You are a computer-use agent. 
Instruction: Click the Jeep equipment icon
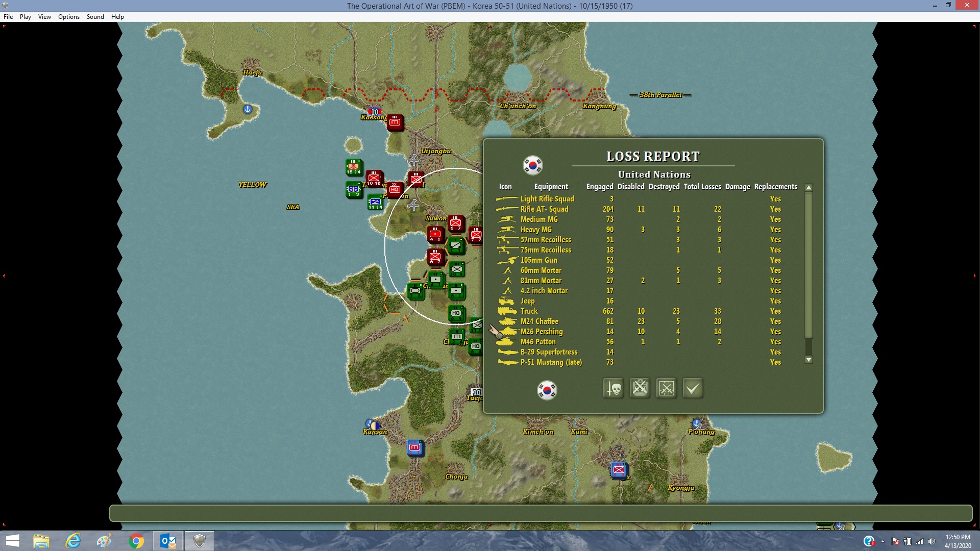click(506, 301)
